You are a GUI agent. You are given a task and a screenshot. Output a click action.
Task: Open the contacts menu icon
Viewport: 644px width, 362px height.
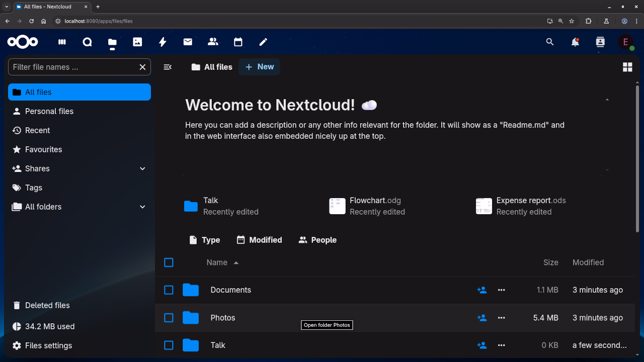pos(600,42)
